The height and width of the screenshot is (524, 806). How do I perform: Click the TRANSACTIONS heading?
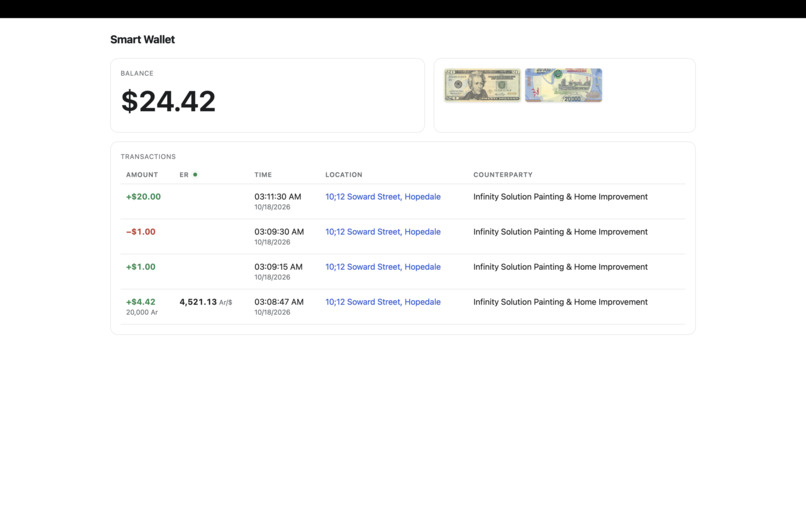pyautogui.click(x=148, y=156)
